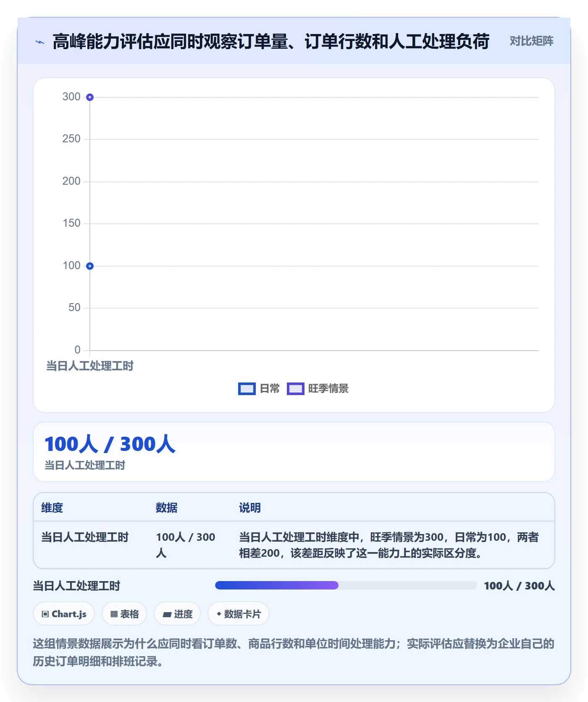Click the progress icon in 进度 chip

pyautogui.click(x=167, y=614)
